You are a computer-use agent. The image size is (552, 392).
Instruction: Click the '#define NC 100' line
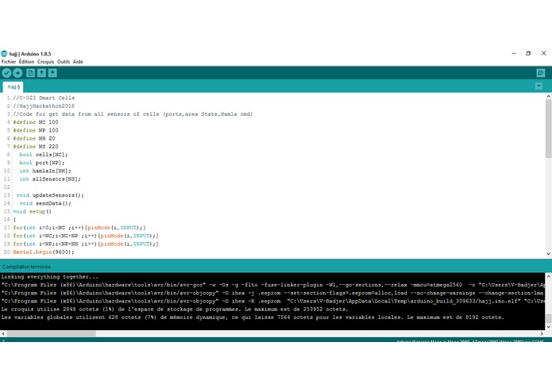(x=36, y=122)
